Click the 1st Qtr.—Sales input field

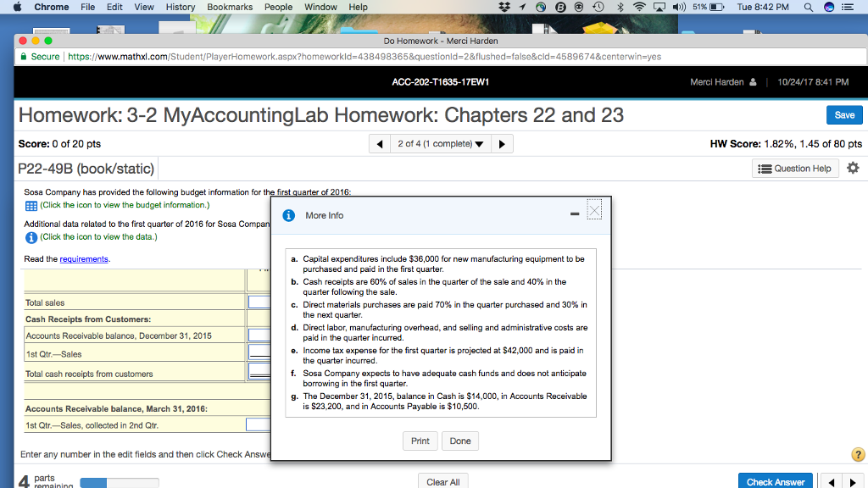pyautogui.click(x=259, y=352)
